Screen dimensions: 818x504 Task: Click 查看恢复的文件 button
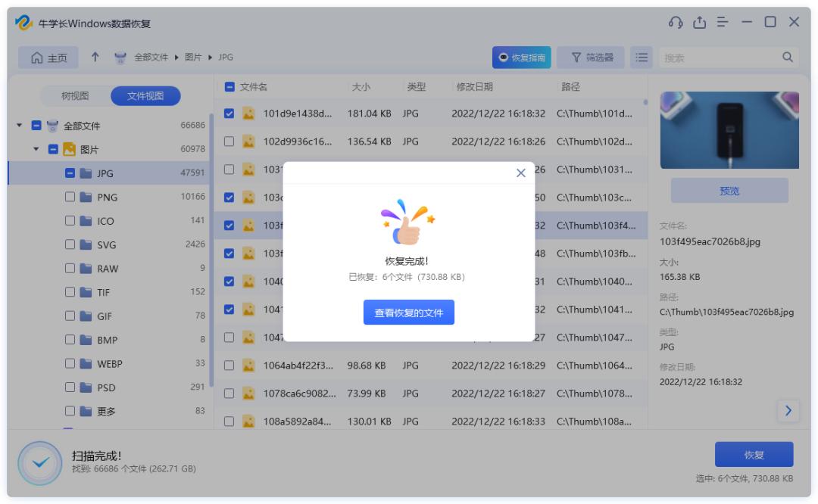coord(408,313)
